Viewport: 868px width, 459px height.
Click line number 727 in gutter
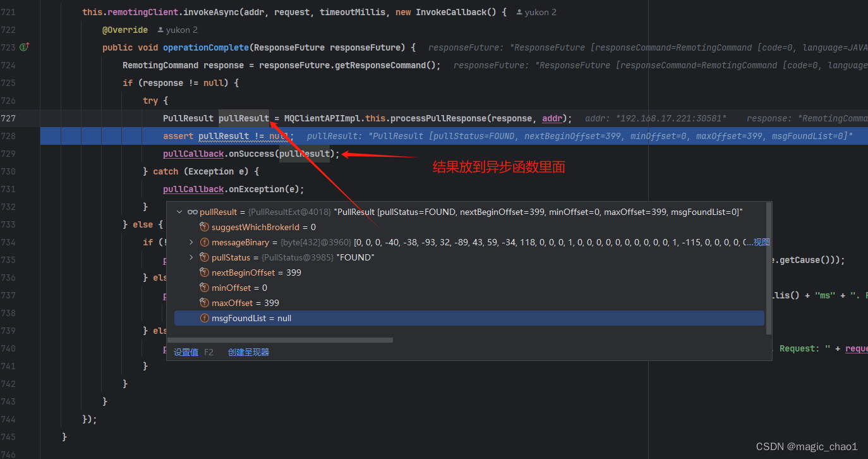(8, 118)
